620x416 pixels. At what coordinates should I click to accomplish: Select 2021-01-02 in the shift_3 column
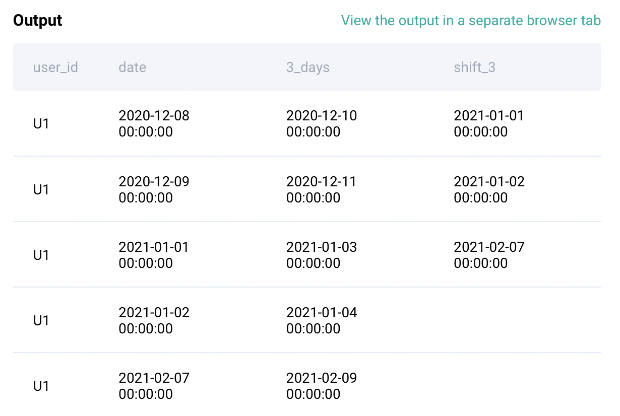(x=489, y=189)
